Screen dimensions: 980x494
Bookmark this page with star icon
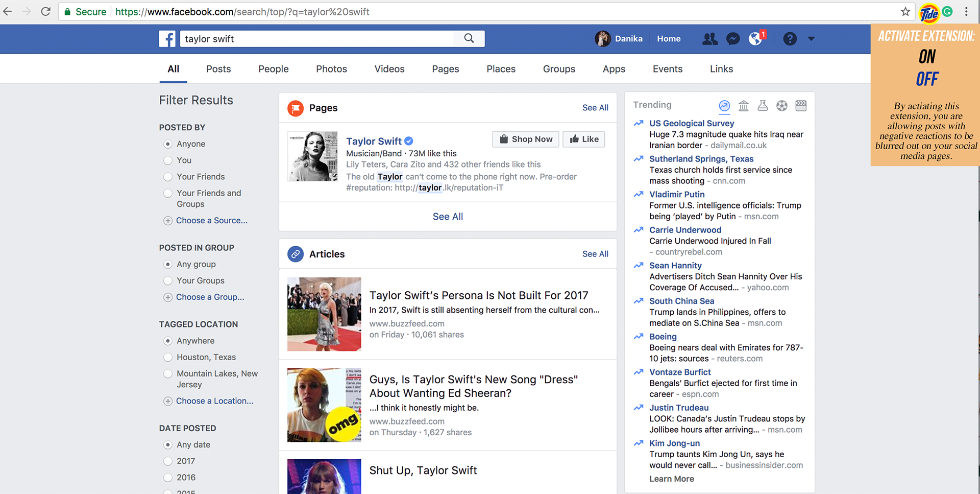tap(905, 12)
